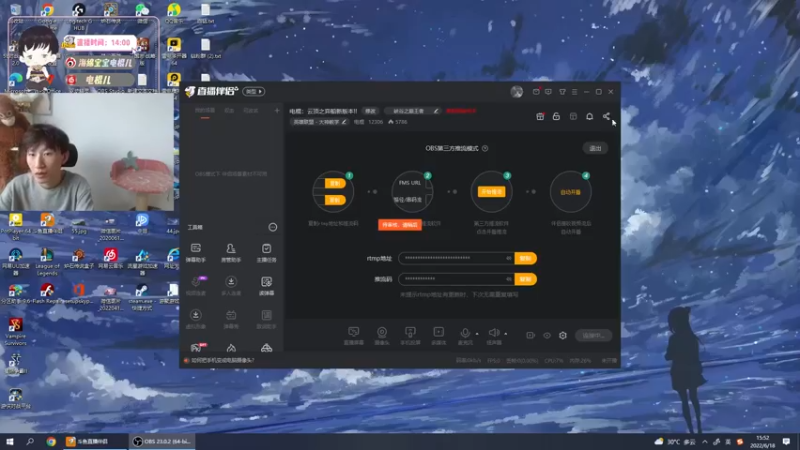Open the 主播任务 tool
The height and width of the screenshot is (450, 800).
click(x=266, y=253)
